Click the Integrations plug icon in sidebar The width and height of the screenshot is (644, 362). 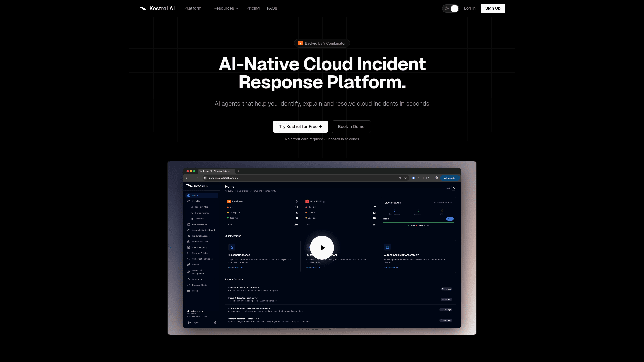pos(189,279)
